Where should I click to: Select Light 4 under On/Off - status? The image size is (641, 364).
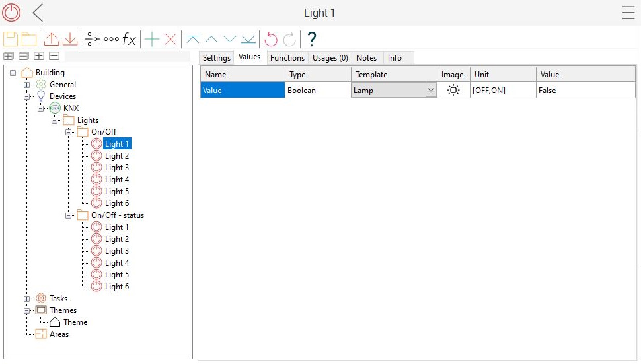point(117,262)
